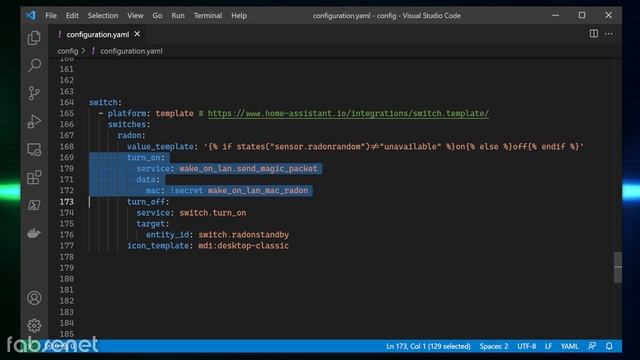The width and height of the screenshot is (640, 360).
Task: Click the vertical scrollbar thumb
Action: coord(618,267)
